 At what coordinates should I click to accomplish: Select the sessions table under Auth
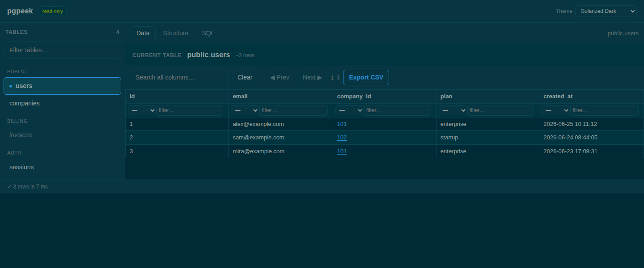click(62, 167)
